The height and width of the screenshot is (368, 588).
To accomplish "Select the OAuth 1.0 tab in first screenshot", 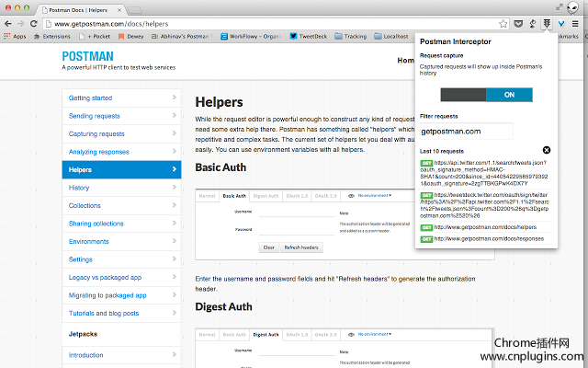I will click(x=297, y=196).
